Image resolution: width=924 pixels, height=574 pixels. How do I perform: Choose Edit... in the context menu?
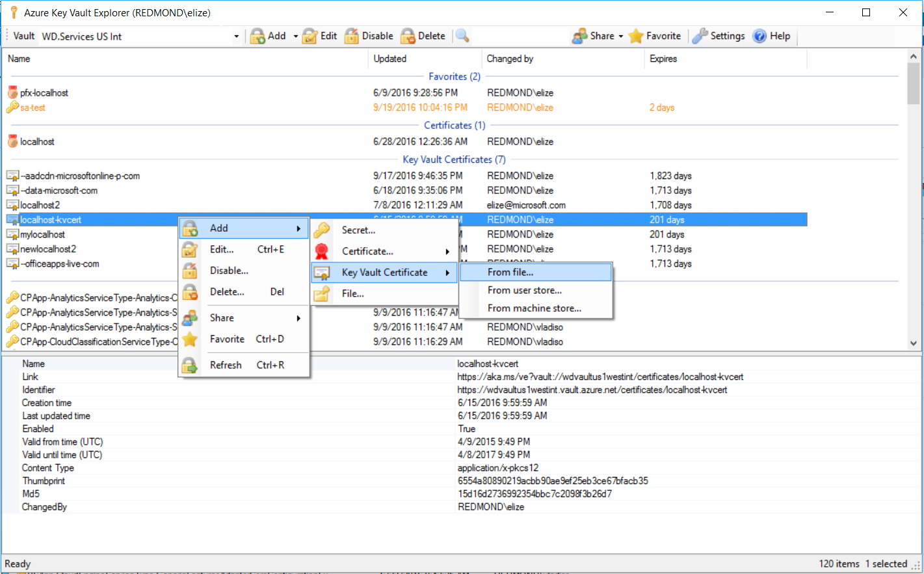(244, 249)
